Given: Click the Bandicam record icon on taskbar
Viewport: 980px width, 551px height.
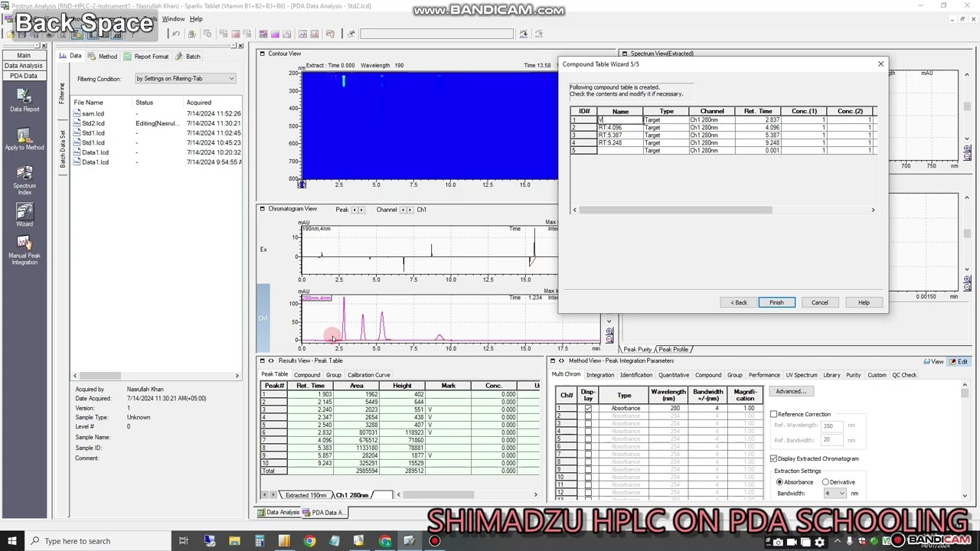Looking at the screenshot, I should click(435, 541).
